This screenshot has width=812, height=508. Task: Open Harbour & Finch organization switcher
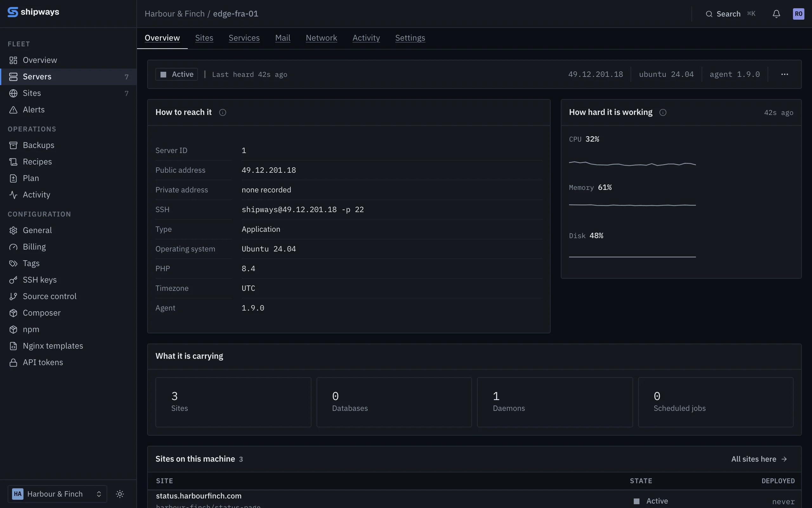(x=57, y=494)
